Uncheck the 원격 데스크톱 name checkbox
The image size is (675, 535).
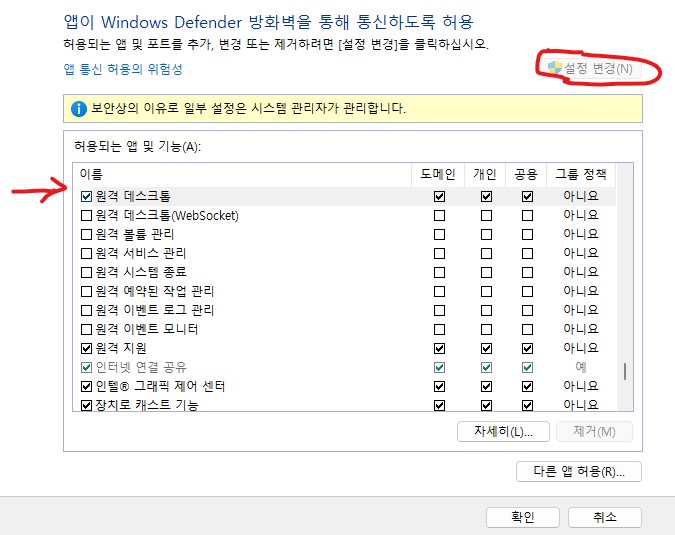[87, 197]
